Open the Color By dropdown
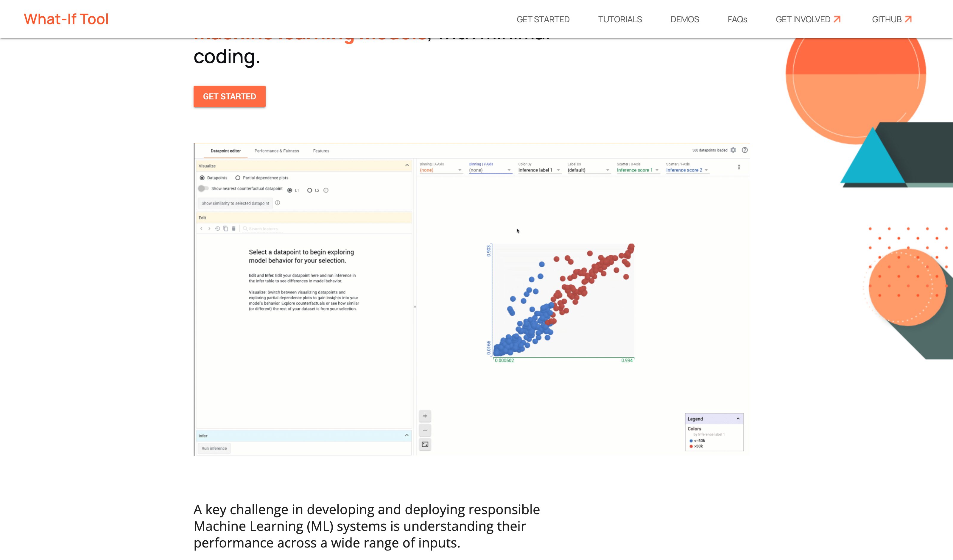This screenshot has width=953, height=560. pyautogui.click(x=540, y=170)
